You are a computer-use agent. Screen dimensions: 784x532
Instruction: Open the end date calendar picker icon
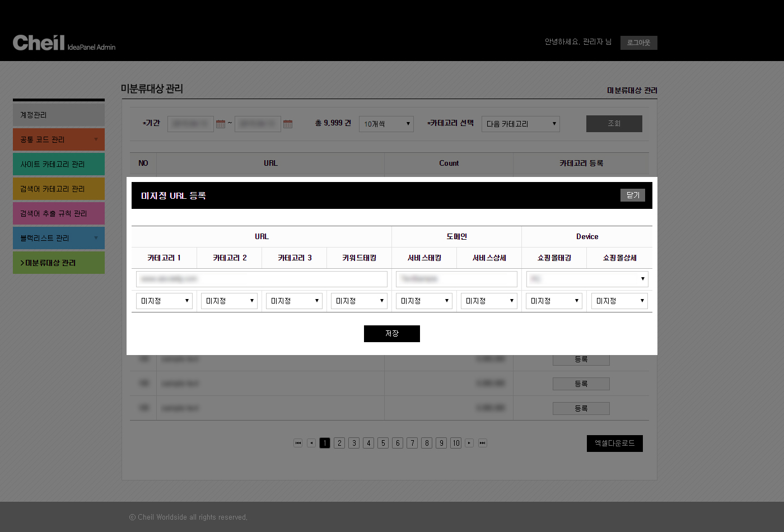point(288,124)
